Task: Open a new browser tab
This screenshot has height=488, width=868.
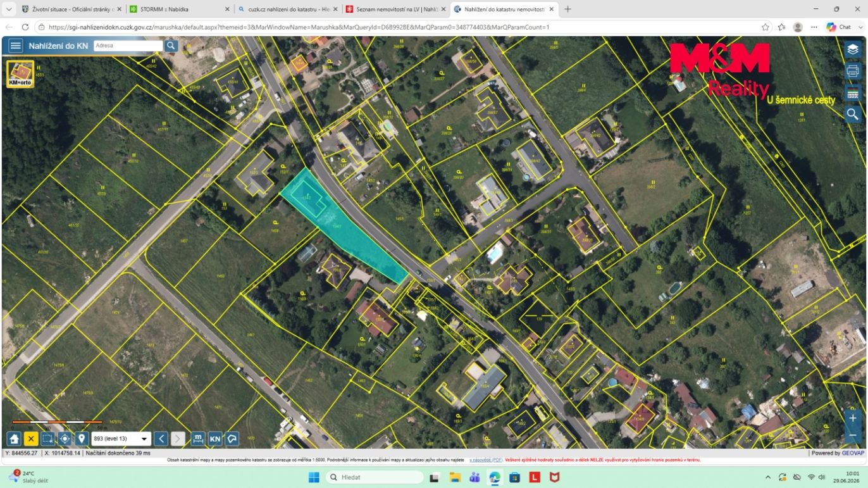Action: pyautogui.click(x=567, y=9)
